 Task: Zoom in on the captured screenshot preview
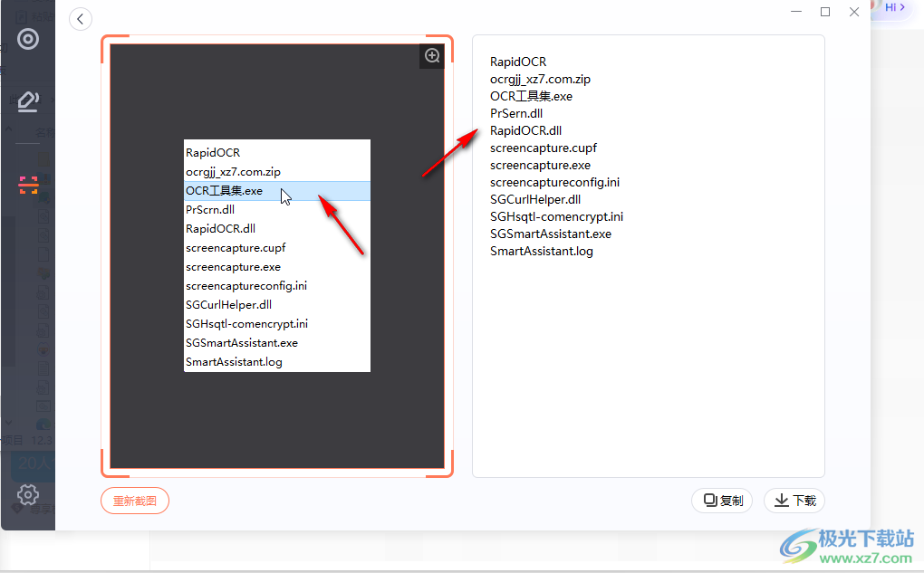coord(432,55)
